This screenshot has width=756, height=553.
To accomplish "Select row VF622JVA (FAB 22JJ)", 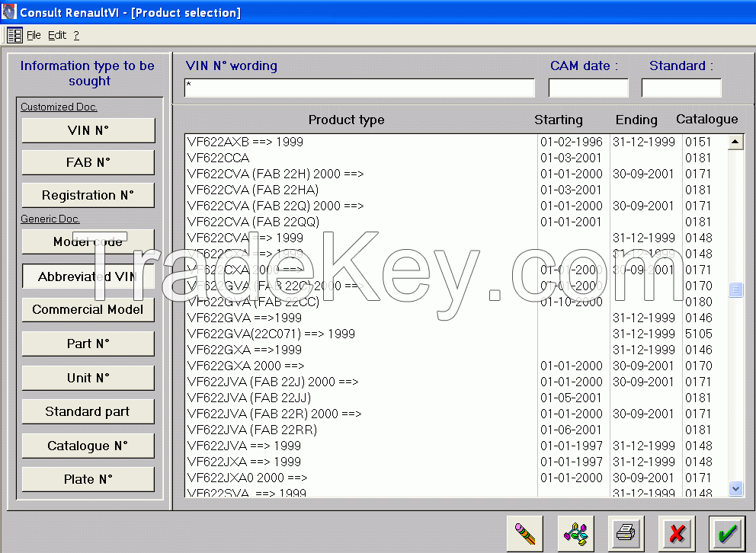I will [456, 398].
